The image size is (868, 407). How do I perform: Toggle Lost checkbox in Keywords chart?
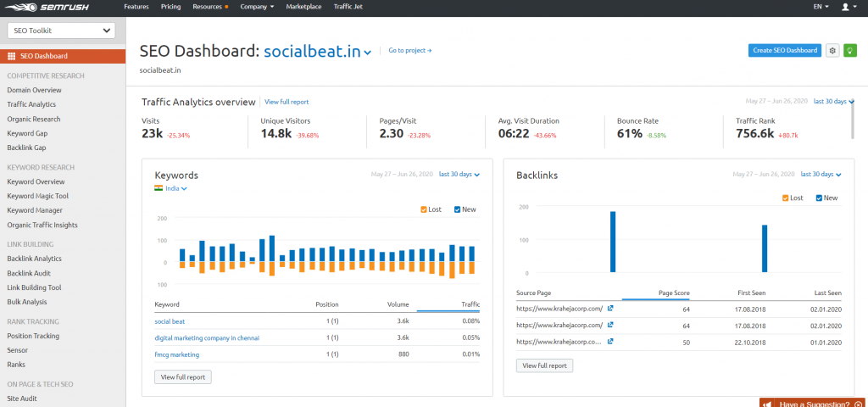point(424,209)
